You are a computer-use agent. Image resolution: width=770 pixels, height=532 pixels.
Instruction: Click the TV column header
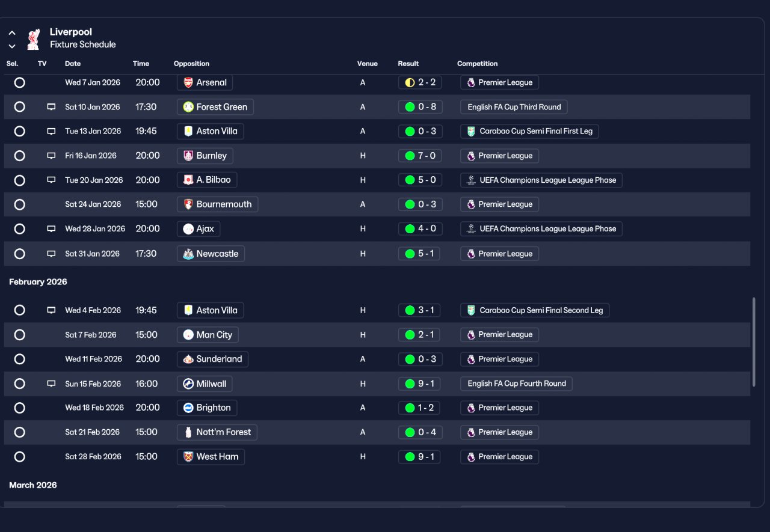pyautogui.click(x=42, y=64)
